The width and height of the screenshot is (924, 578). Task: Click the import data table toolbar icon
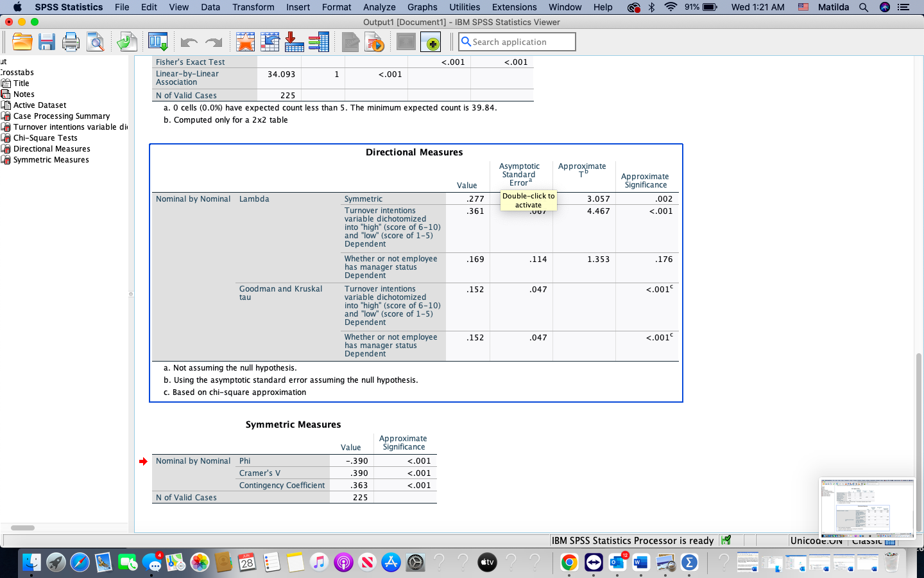[294, 41]
